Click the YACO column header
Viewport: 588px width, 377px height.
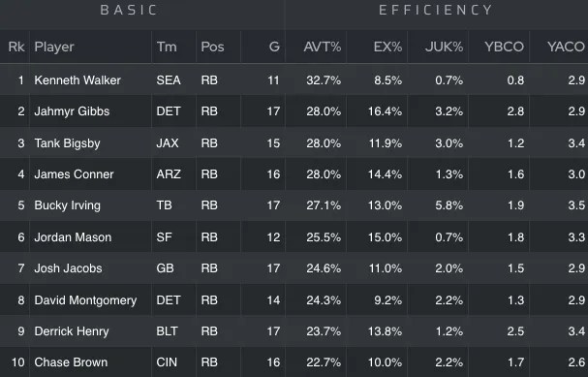coord(566,47)
